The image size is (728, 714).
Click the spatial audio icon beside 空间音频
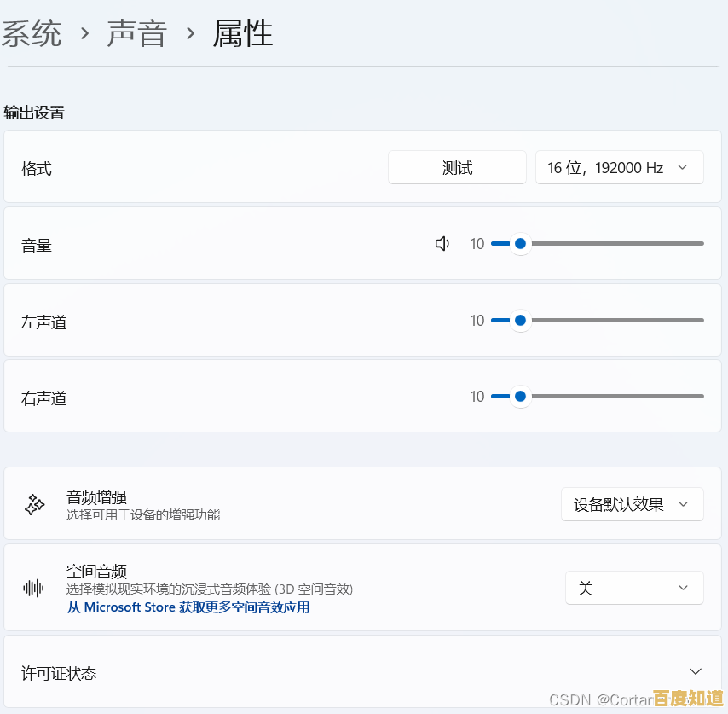(x=34, y=587)
